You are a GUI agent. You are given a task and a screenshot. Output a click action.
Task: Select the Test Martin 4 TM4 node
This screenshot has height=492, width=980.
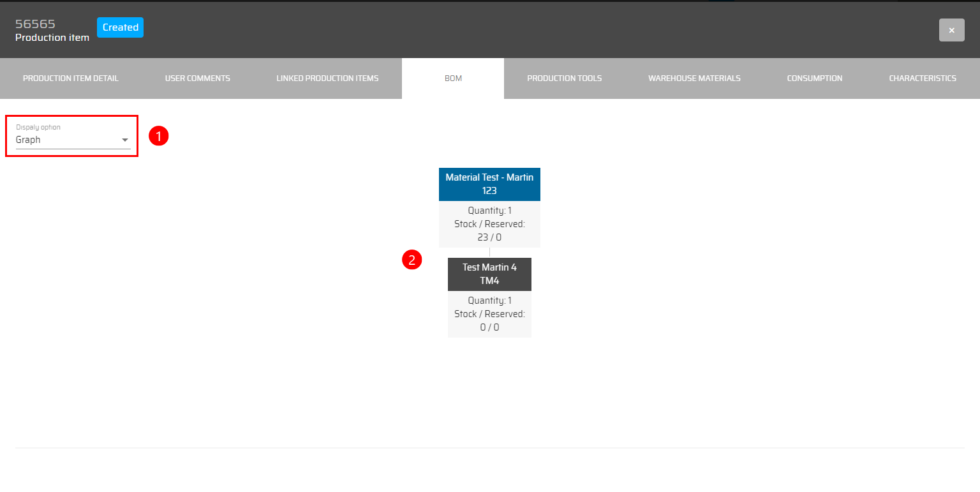click(489, 274)
